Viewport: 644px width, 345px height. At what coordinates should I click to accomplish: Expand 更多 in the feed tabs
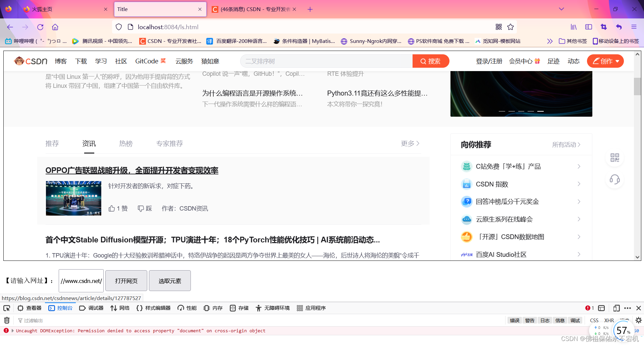coord(410,143)
